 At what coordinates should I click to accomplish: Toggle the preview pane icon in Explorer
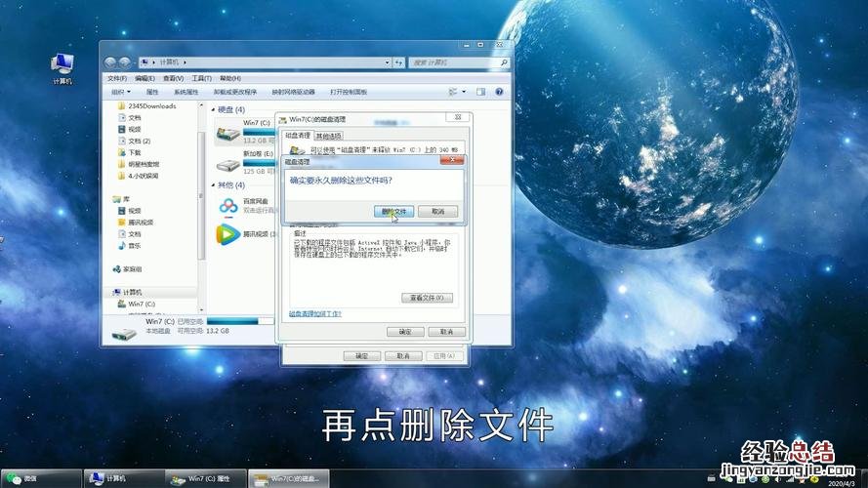tap(480, 92)
